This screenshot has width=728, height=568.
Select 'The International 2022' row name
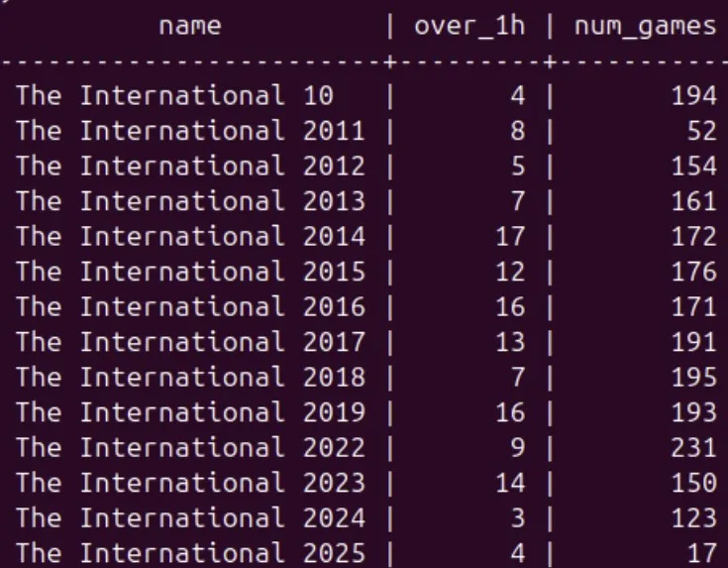(190, 448)
